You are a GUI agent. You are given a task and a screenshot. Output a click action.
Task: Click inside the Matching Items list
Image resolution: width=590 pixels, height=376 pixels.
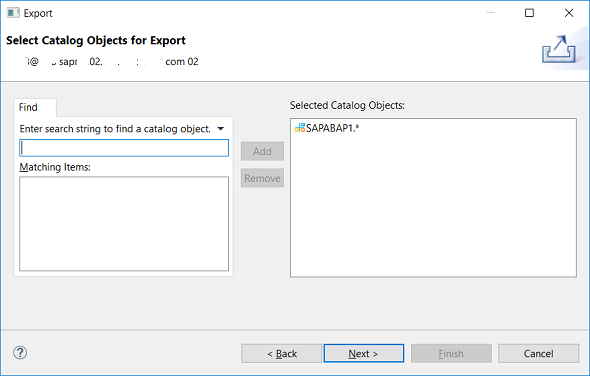click(124, 224)
